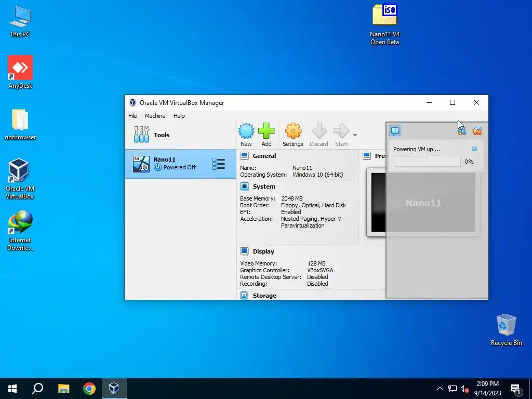Select the Tools entry in sidebar
The height and width of the screenshot is (399, 532).
pyautogui.click(x=180, y=135)
